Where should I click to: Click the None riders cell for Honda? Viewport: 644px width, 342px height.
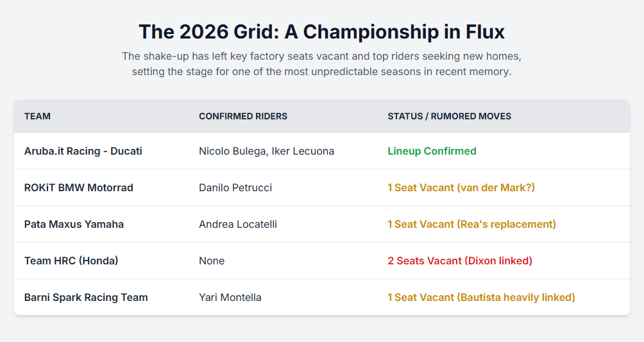212,261
